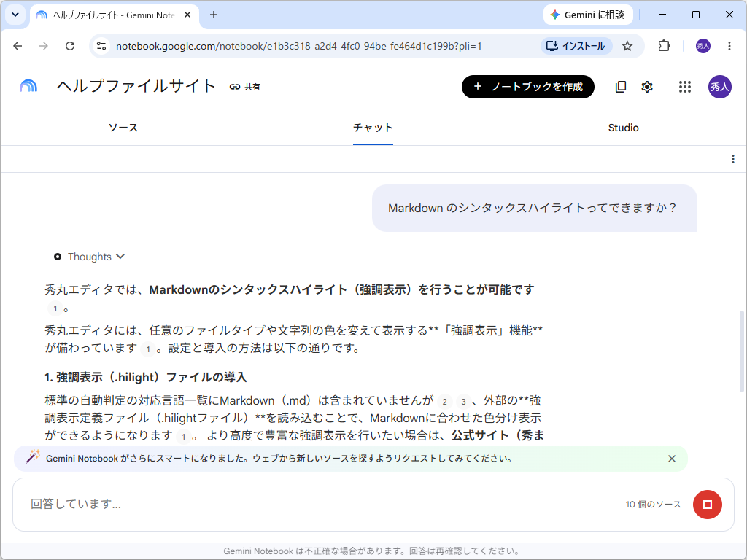Open browser extensions puzzle icon
This screenshot has height=560, width=747.
[664, 46]
